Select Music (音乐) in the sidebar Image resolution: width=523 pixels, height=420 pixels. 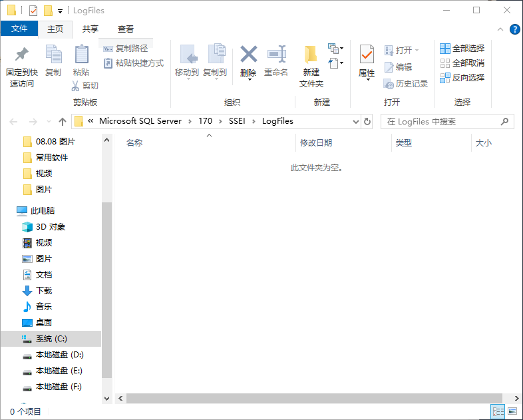tap(37, 307)
